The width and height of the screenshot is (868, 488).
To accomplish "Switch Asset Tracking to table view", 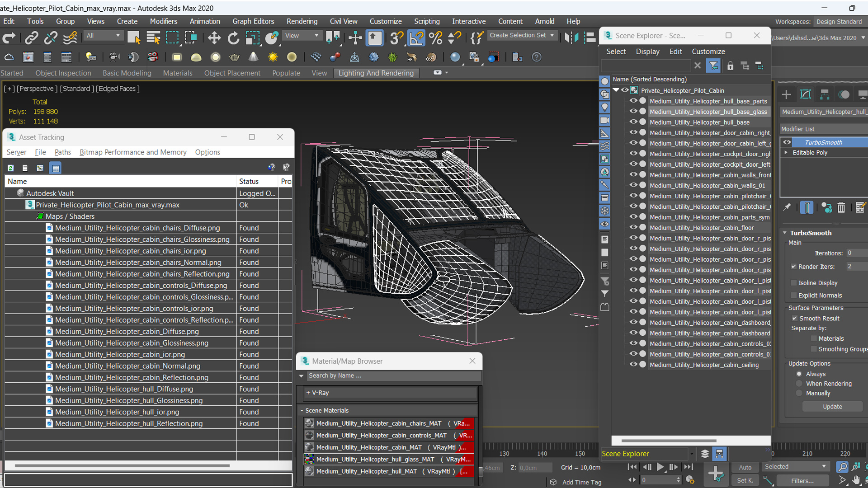I will pos(56,168).
